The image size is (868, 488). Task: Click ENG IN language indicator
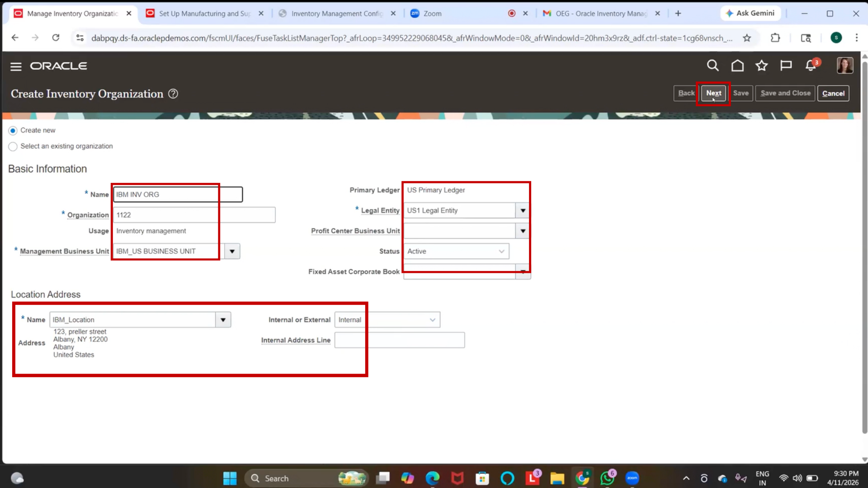pos(762,478)
